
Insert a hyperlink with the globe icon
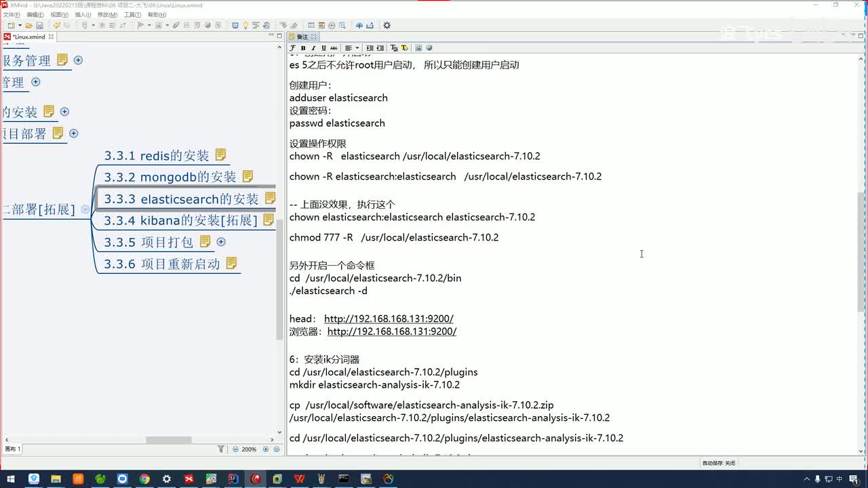pos(429,48)
